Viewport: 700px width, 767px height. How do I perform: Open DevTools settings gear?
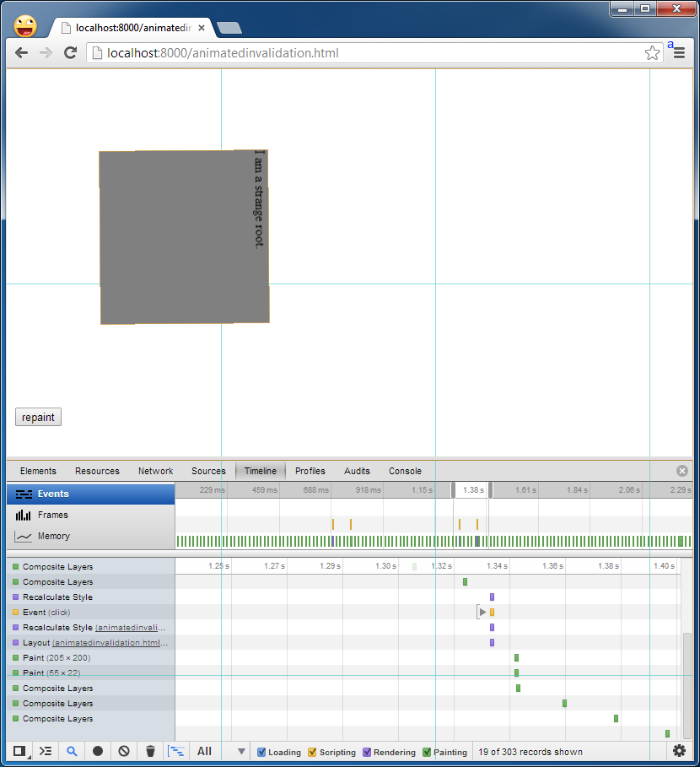pos(679,751)
